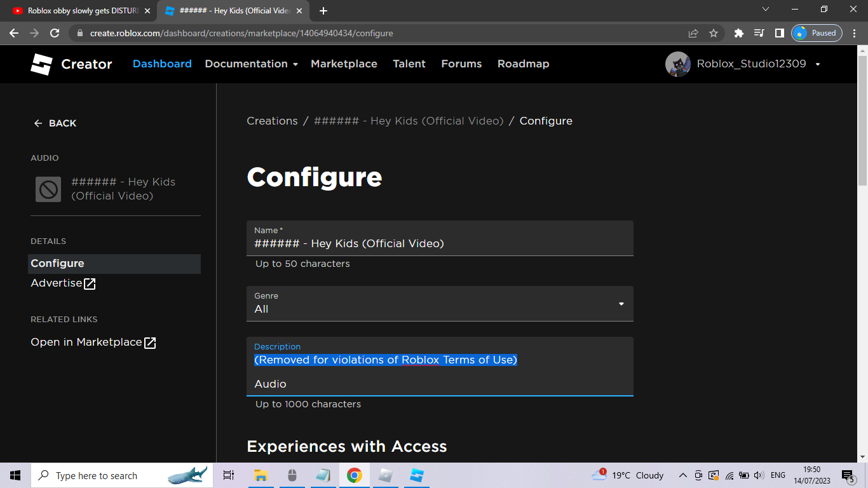Select the Hey Kids Official Video browser tab
The height and width of the screenshot is (488, 868).
tap(234, 11)
